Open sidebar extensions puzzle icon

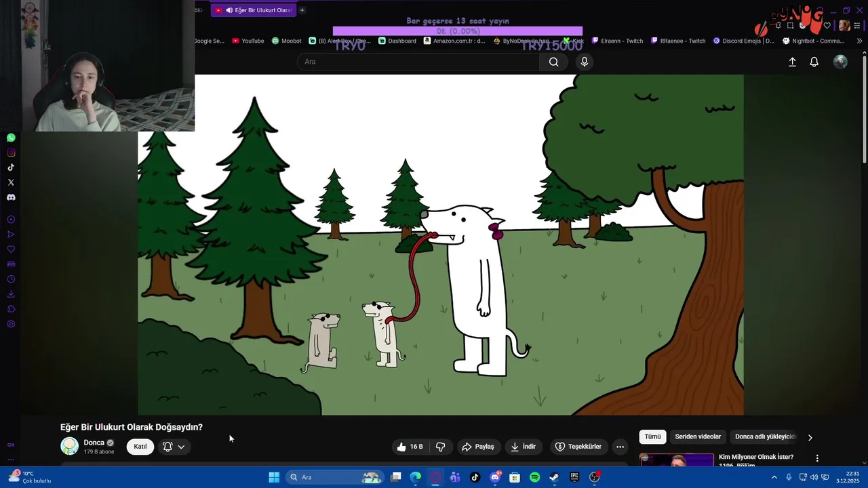pyautogui.click(x=11, y=309)
